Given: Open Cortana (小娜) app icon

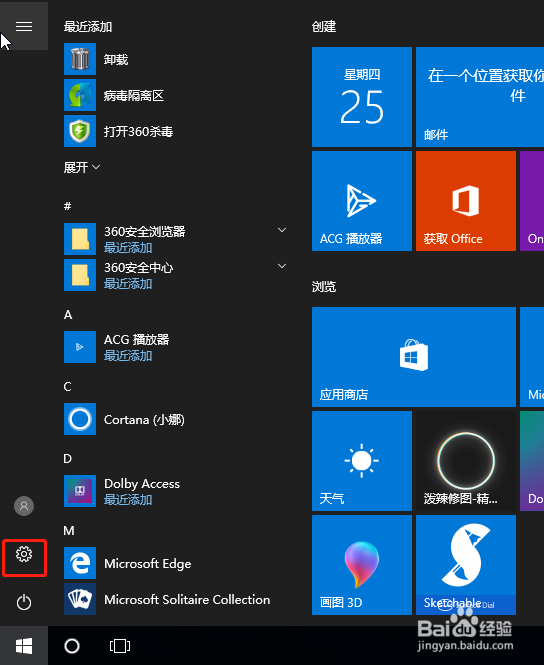Looking at the screenshot, I should click(x=80, y=419).
